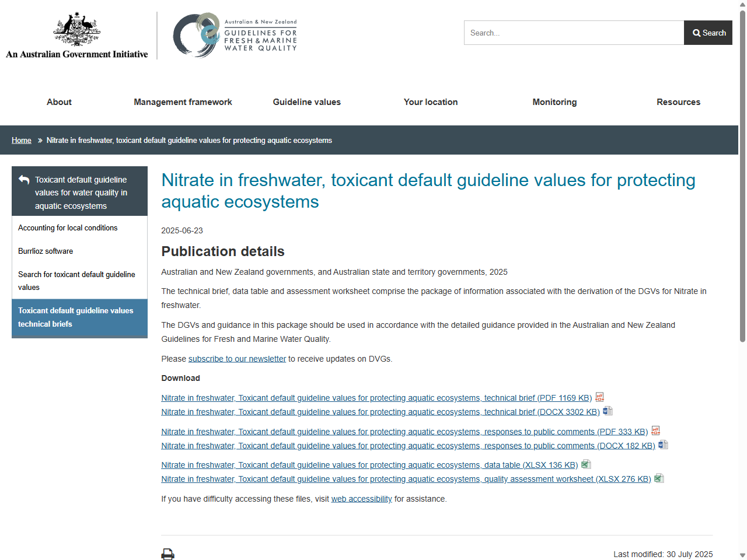747x560 pixels.
Task: Open the Monitoring menu
Action: [x=554, y=102]
